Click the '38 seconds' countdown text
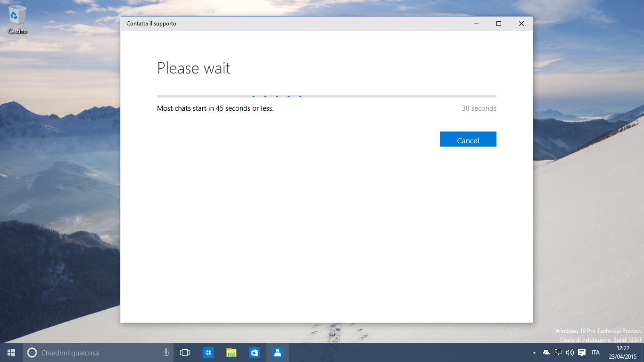Viewport: 644px width, 362px height. [479, 108]
